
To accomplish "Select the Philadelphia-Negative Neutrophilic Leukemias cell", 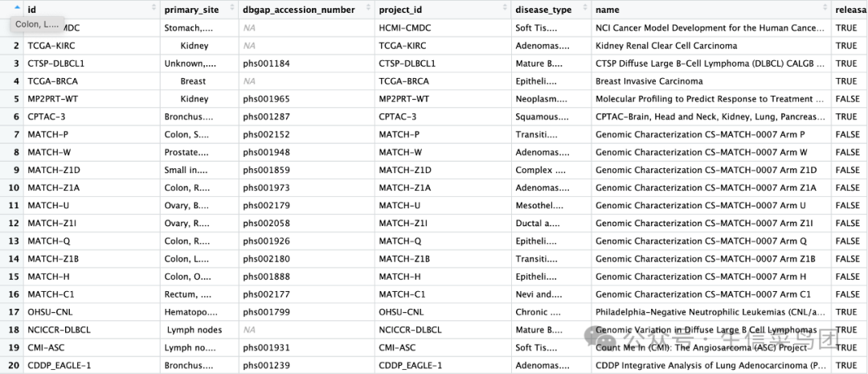I will pos(710,312).
